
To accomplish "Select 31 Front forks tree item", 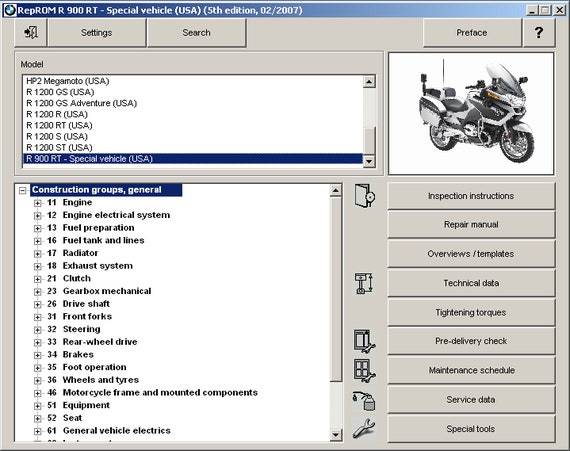I will point(79,317).
